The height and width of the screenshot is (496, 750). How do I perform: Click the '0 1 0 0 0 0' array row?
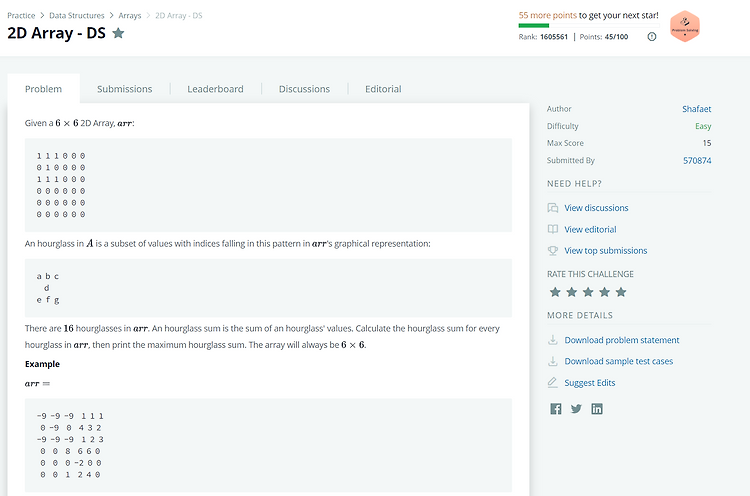61,167
